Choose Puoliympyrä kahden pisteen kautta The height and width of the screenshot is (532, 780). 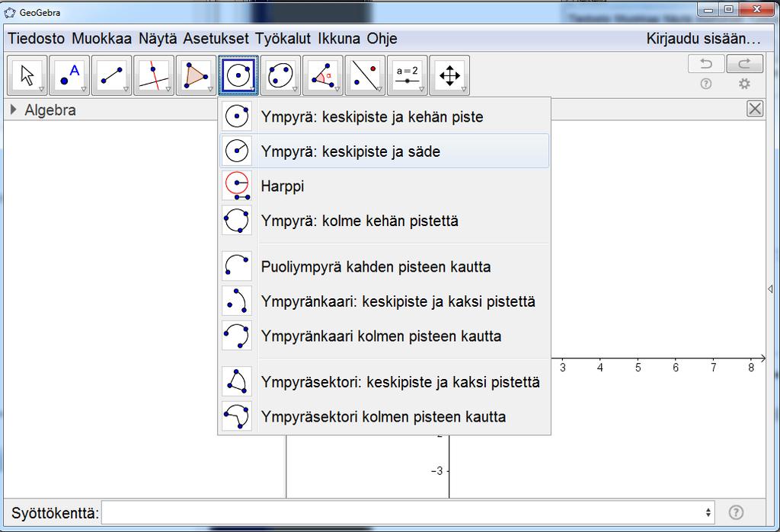click(x=385, y=266)
